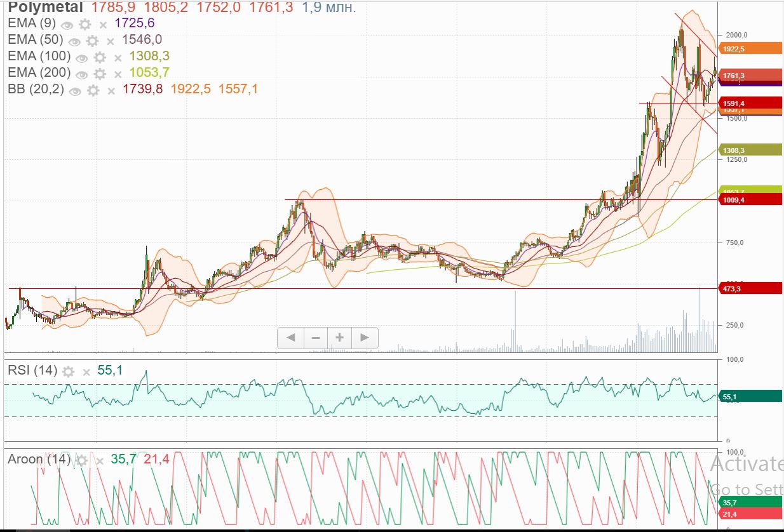This screenshot has height=532, width=784.
Task: Remove the EMA (50) indicator
Action: coord(110,41)
